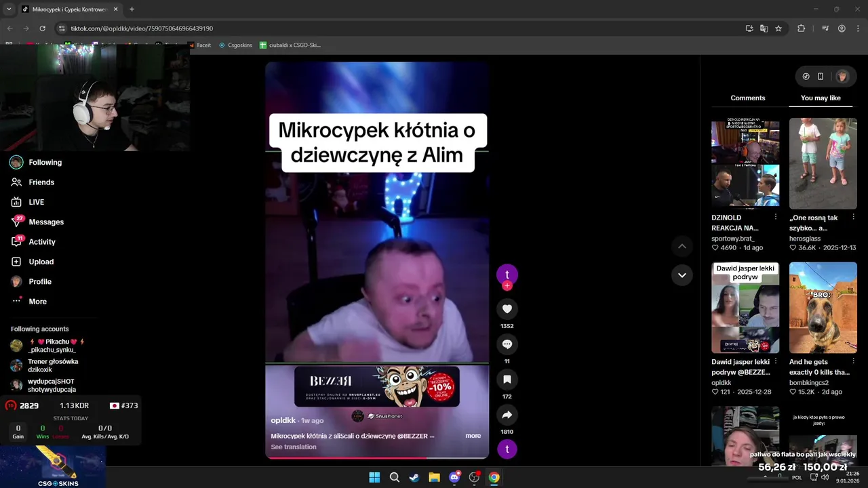Switch to the You may like tab
Screen dimensions: 868x488
[x=821, y=98]
